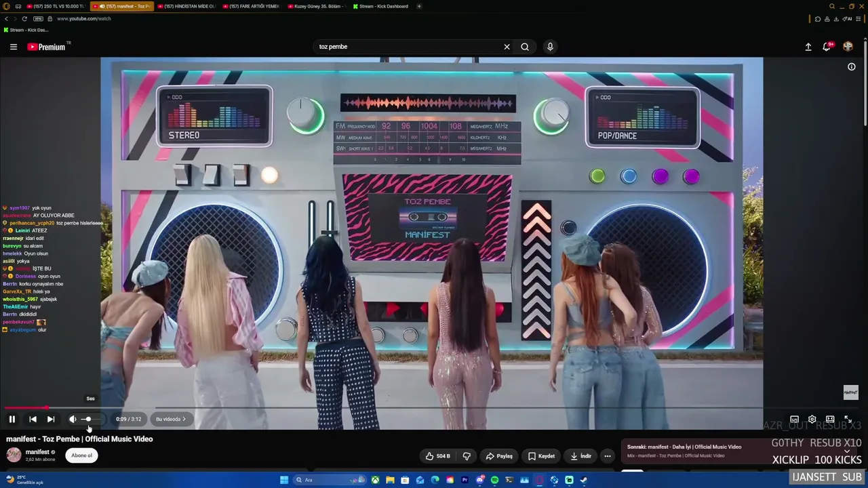This screenshot has width=868, height=488.
Task: Open the 'Stream - Kick Dashboard' tab
Action: (x=380, y=6)
